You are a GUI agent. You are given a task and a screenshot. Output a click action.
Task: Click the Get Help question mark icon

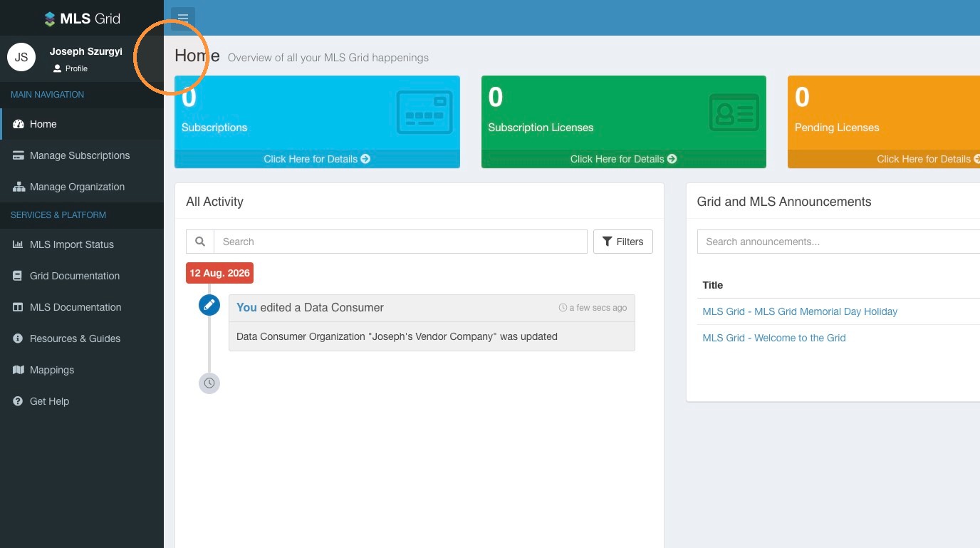[19, 401]
